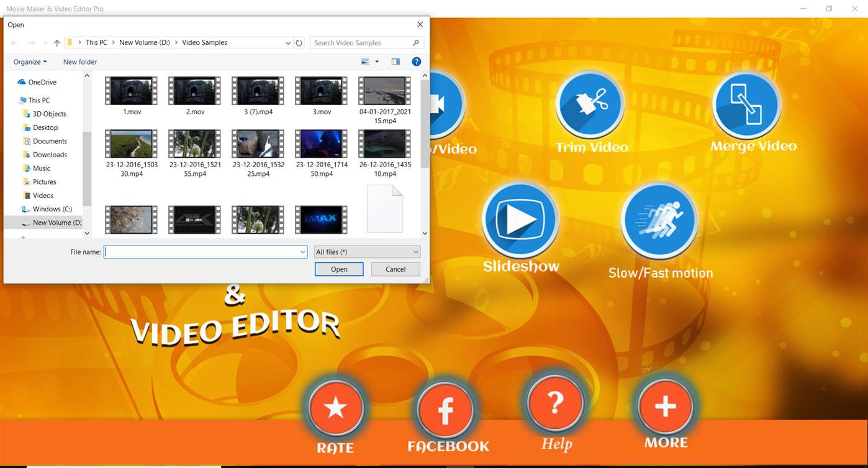Select the 1.mov video file
This screenshot has width=868, height=468.
point(131,96)
